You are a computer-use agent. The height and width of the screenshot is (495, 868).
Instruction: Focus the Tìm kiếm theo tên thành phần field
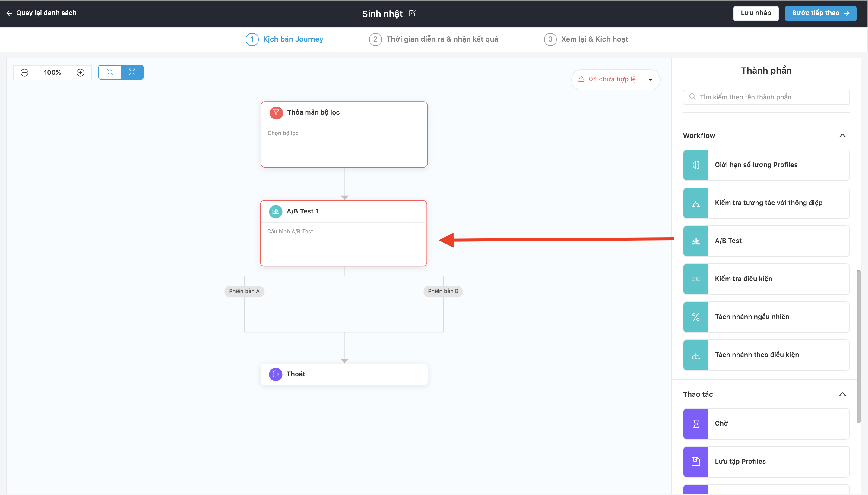coord(766,97)
